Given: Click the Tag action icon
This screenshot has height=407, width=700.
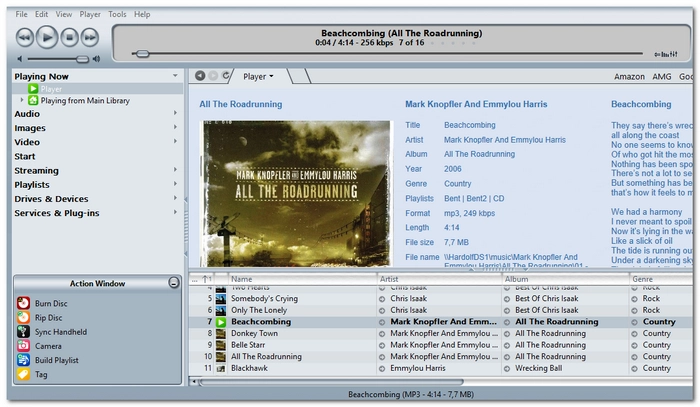Looking at the screenshot, I should pos(23,374).
